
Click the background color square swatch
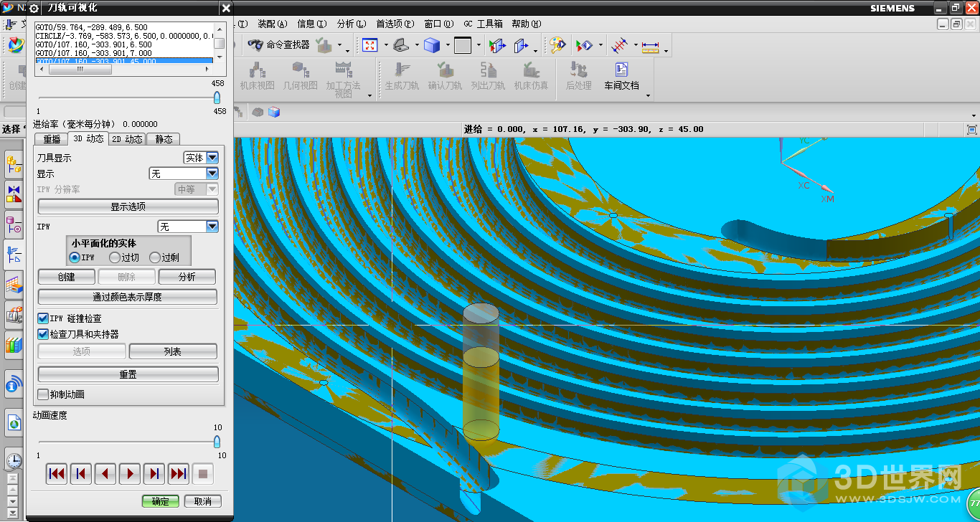click(x=463, y=45)
